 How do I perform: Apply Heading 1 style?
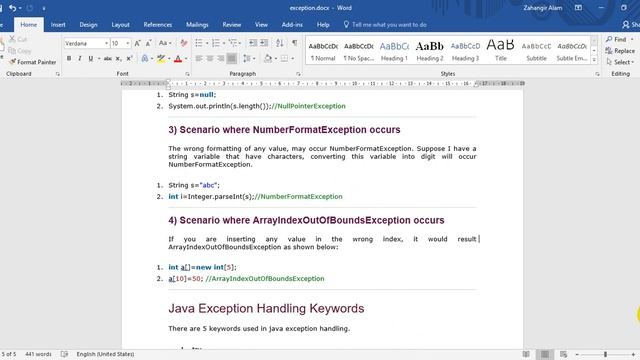394,51
